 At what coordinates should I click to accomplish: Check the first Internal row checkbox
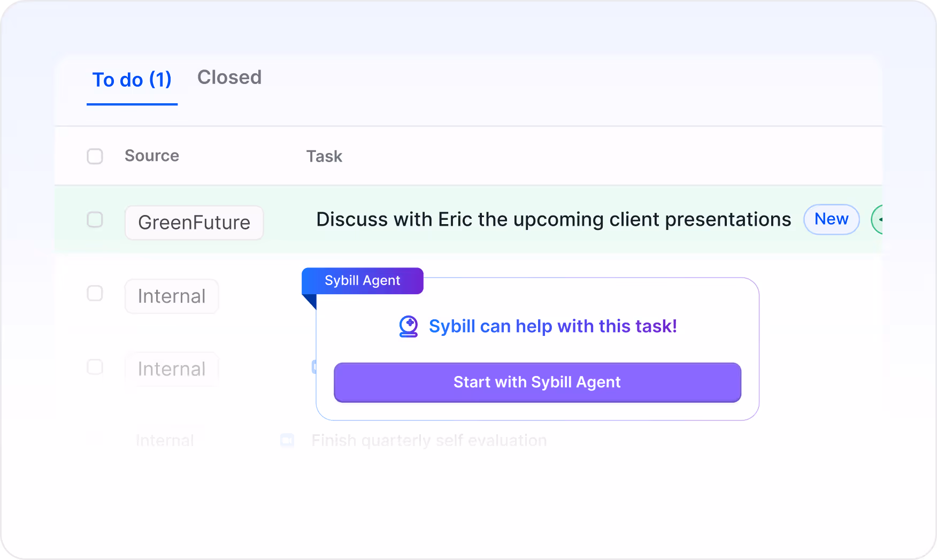[x=95, y=293]
